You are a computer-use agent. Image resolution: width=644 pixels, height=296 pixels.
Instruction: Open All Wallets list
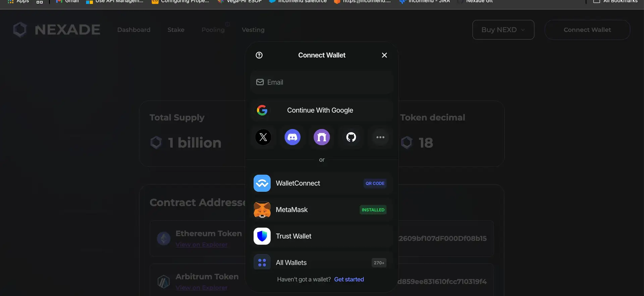(x=321, y=263)
